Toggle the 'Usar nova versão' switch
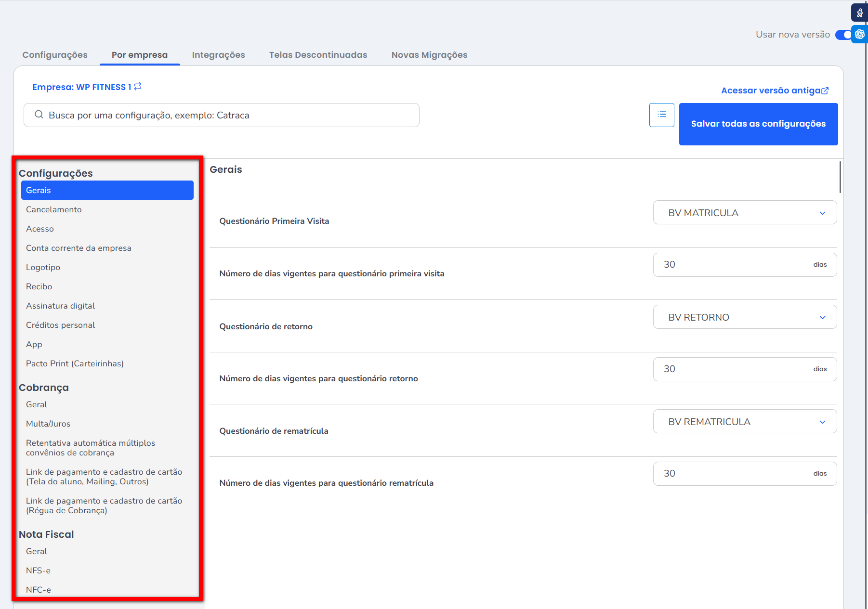 click(x=843, y=35)
